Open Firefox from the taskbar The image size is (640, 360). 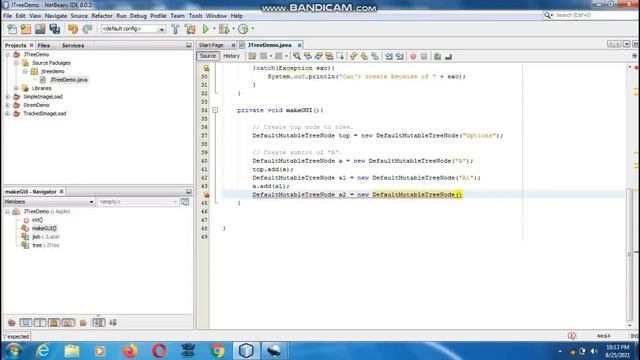130,351
